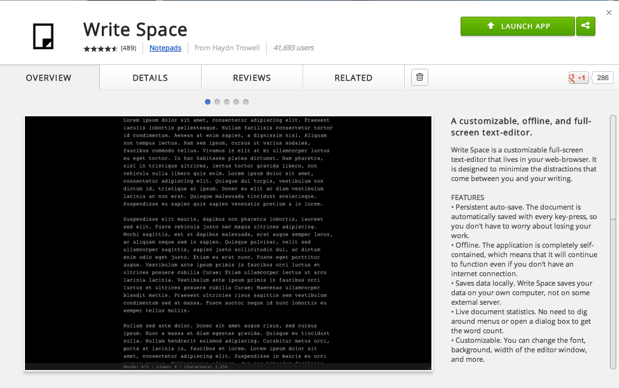Click the 286 +1 count bubble
Viewport: 619px width, 388px height.
[x=602, y=78]
